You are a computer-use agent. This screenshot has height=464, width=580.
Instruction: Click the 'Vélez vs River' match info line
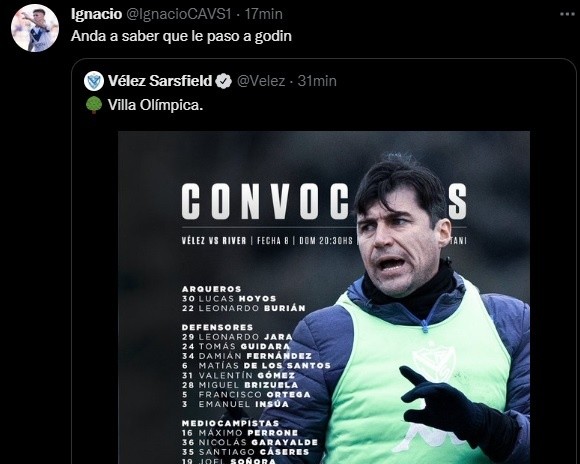(x=214, y=241)
